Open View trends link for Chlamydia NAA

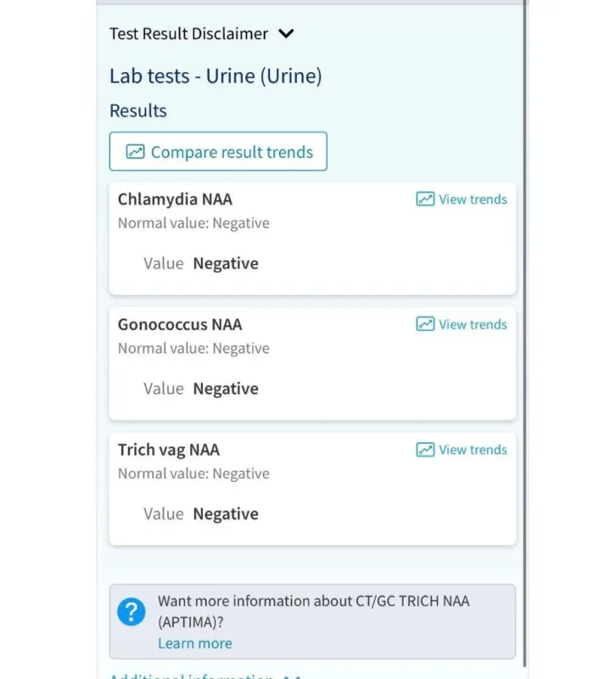pyautogui.click(x=473, y=199)
